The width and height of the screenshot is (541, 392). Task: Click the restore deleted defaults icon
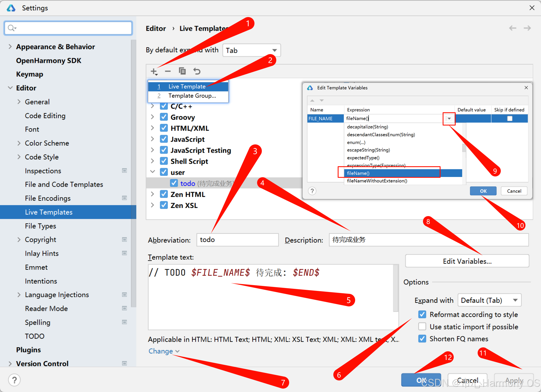[197, 71]
